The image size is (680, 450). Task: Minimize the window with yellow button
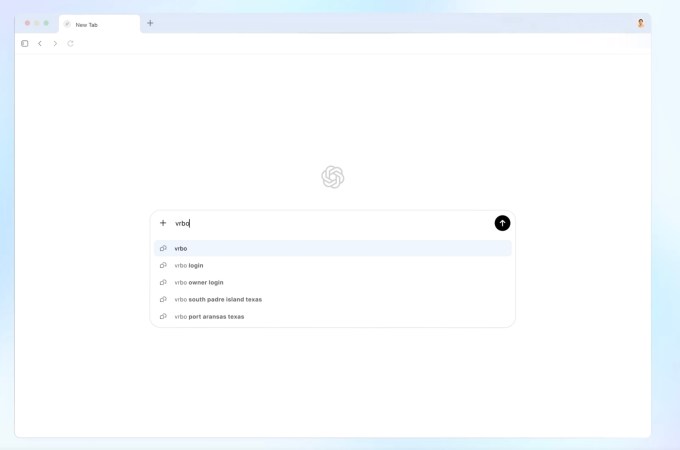37,23
